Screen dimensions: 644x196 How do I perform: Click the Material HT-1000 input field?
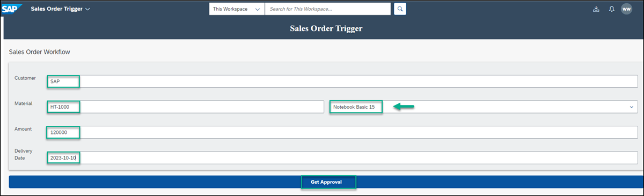point(185,107)
